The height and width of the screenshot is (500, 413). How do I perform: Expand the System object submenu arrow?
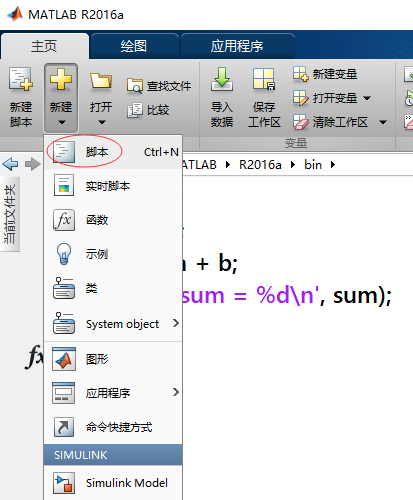point(176,323)
